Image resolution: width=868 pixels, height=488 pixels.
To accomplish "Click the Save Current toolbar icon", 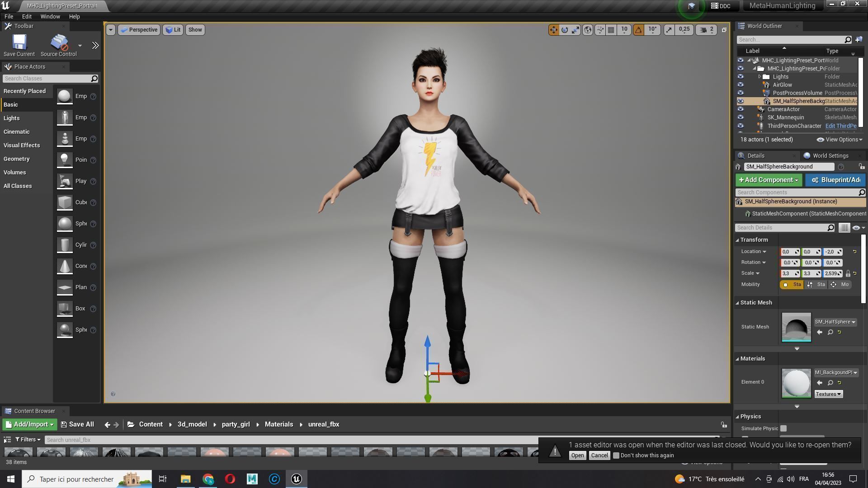I will (19, 45).
